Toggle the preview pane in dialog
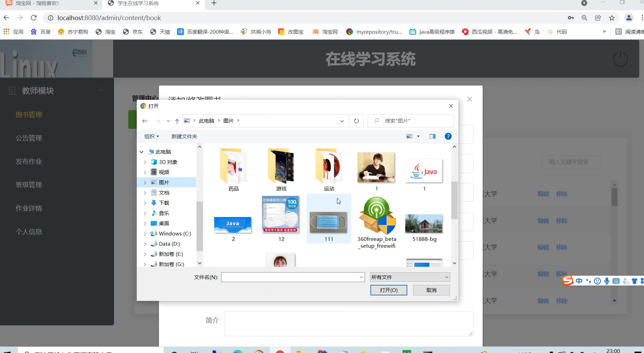Screen dimensions: 644x353 tap(433, 136)
